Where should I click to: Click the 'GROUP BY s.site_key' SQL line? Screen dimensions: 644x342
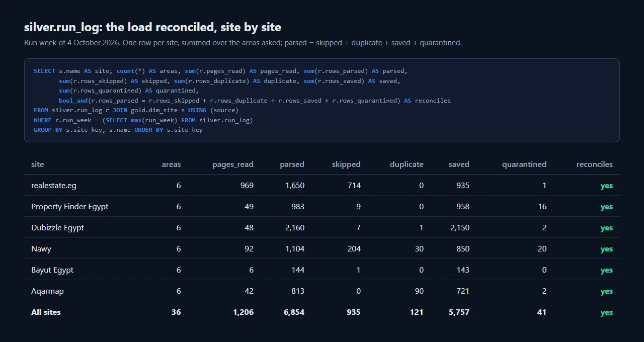[x=118, y=130]
